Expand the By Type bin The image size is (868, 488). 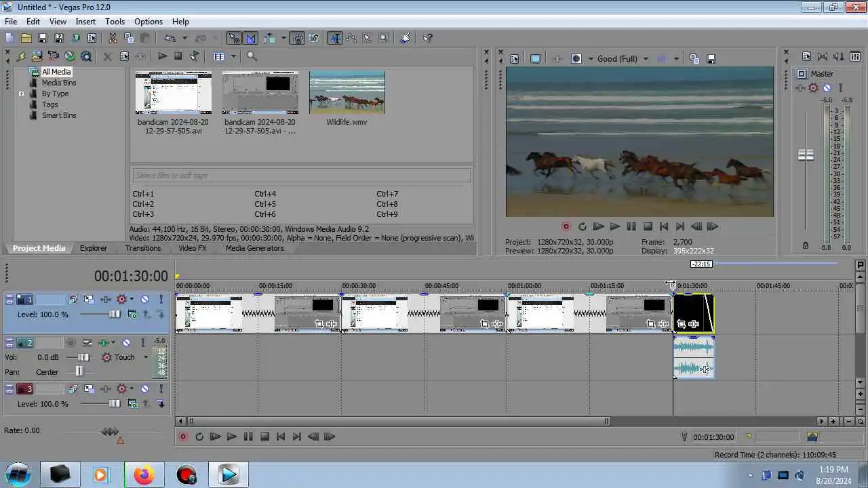point(21,94)
